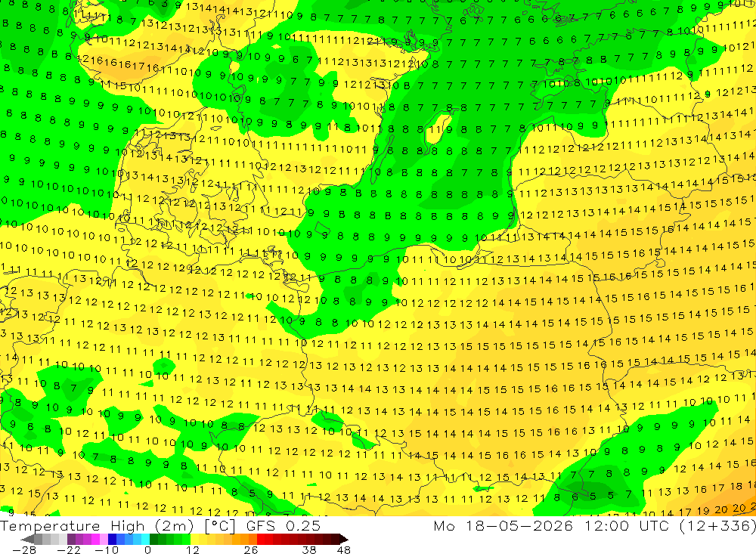
Task: Click the "38" color scale label
Action: (x=309, y=549)
